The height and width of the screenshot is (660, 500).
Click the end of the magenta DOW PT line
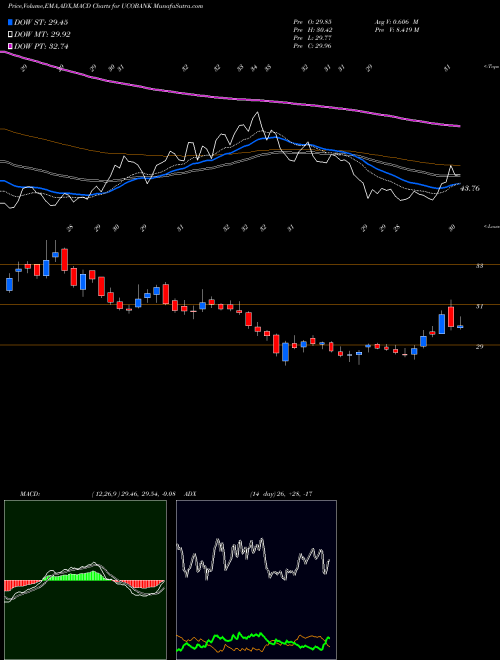[x=459, y=126]
